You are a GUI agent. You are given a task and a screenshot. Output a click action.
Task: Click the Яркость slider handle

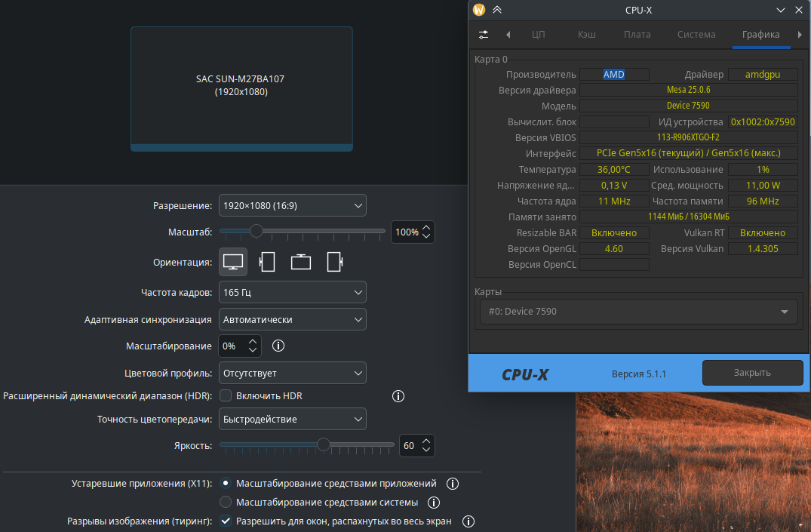click(324, 445)
